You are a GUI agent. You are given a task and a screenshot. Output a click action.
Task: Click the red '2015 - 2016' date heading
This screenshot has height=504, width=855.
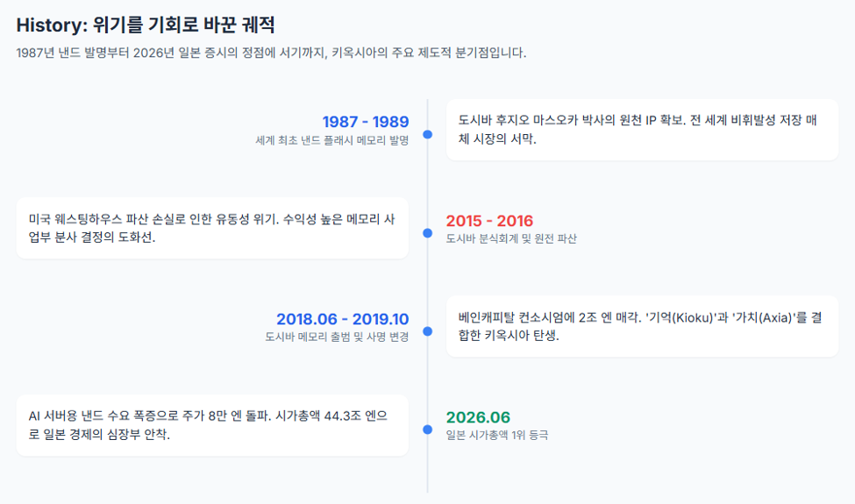489,221
